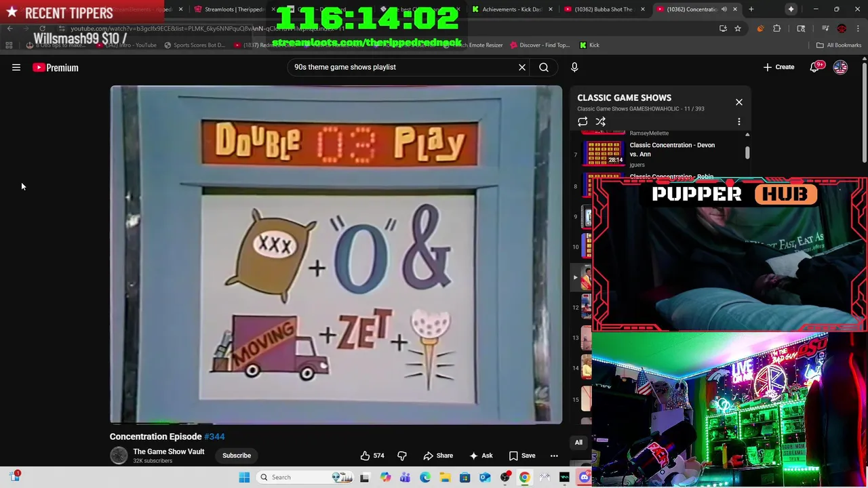Open the YouTube guide hamburger menu
This screenshot has height=488, width=868.
click(x=16, y=67)
